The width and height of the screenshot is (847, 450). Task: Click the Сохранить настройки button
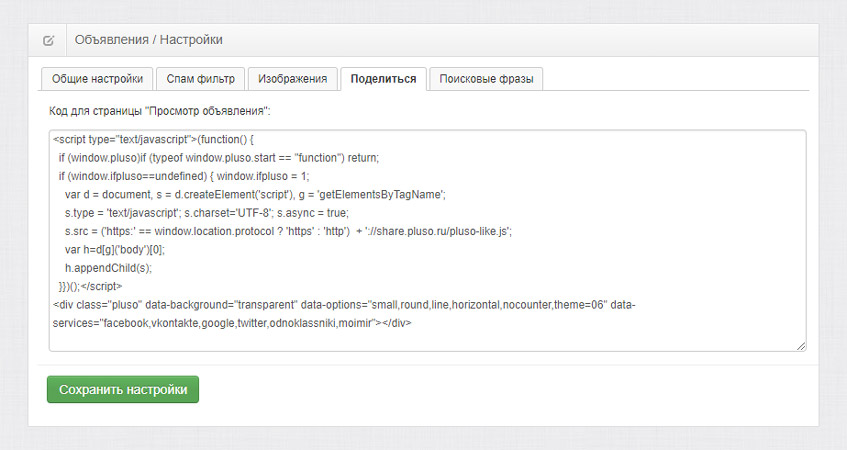(123, 389)
